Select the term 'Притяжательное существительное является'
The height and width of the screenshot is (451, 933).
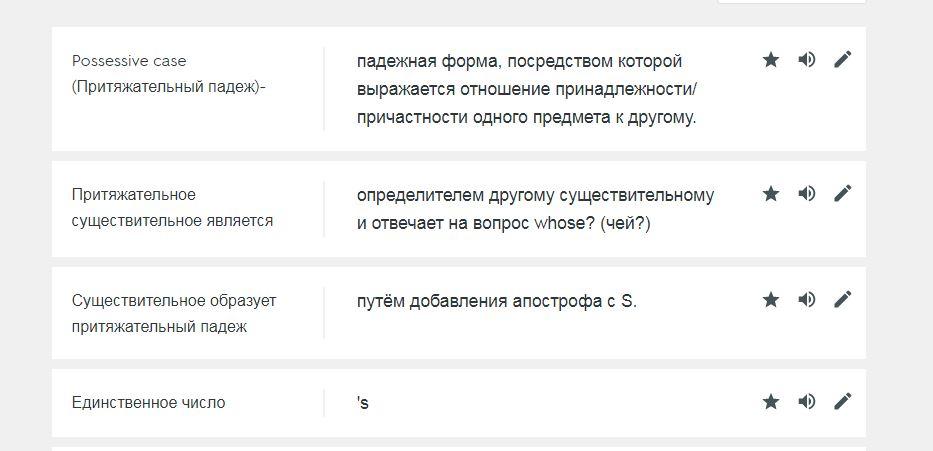(173, 208)
